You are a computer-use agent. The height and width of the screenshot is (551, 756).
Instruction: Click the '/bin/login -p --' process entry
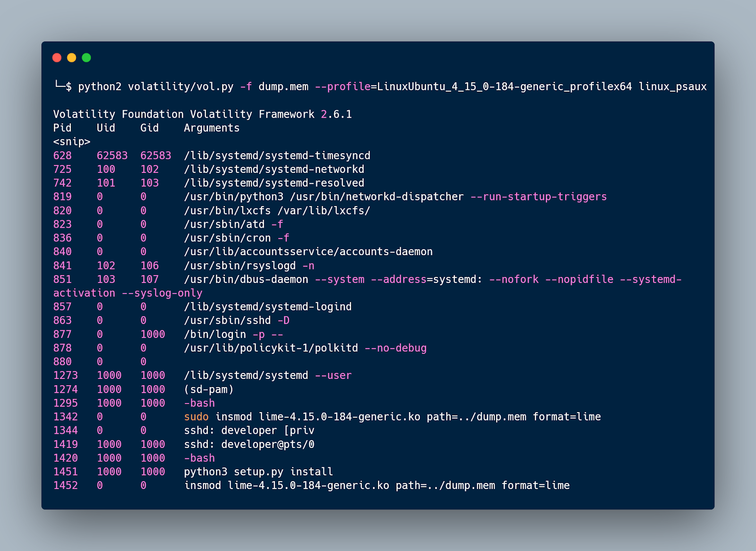pyautogui.click(x=233, y=335)
